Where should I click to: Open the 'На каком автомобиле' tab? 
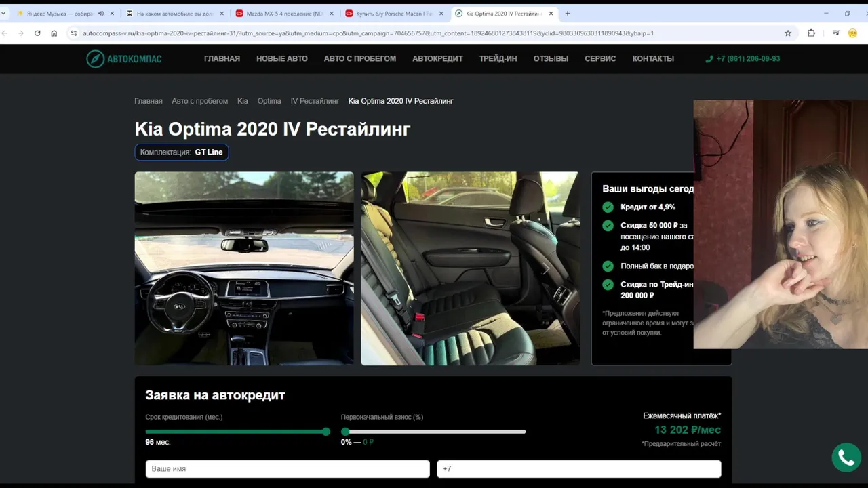tap(175, 14)
